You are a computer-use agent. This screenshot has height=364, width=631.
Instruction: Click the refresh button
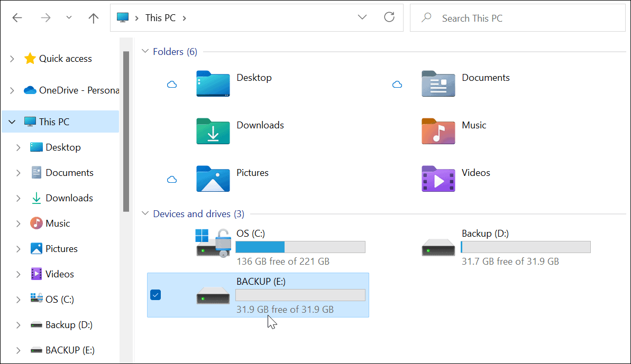[x=389, y=17]
